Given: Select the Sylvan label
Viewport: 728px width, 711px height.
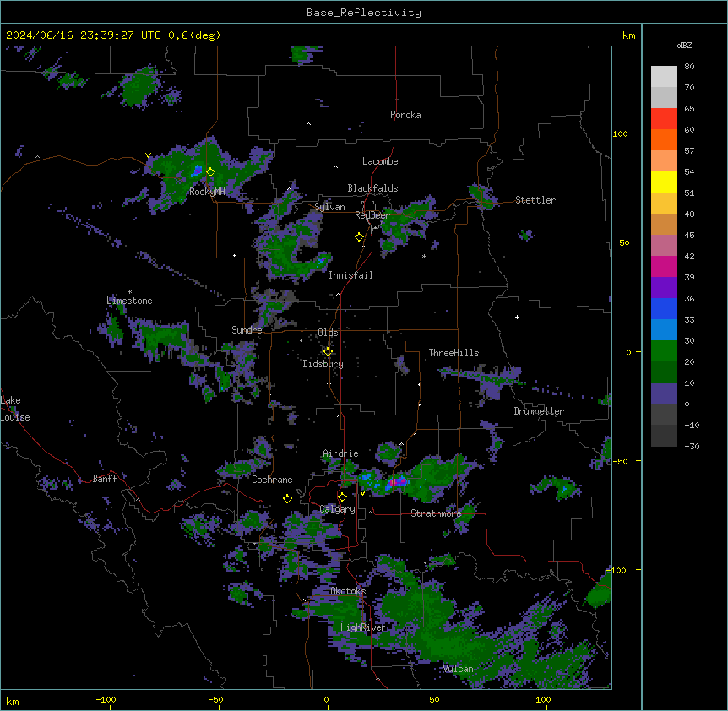Looking at the screenshot, I should pos(329,207).
